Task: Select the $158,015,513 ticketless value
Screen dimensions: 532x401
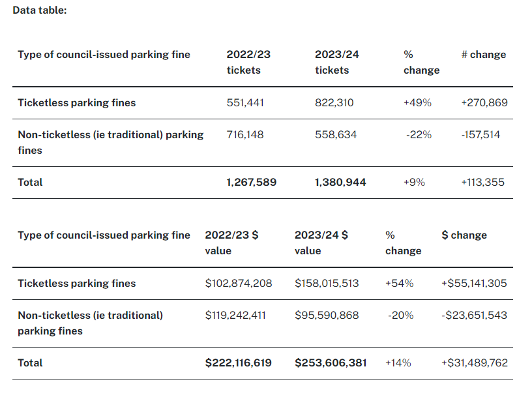Action: [327, 284]
